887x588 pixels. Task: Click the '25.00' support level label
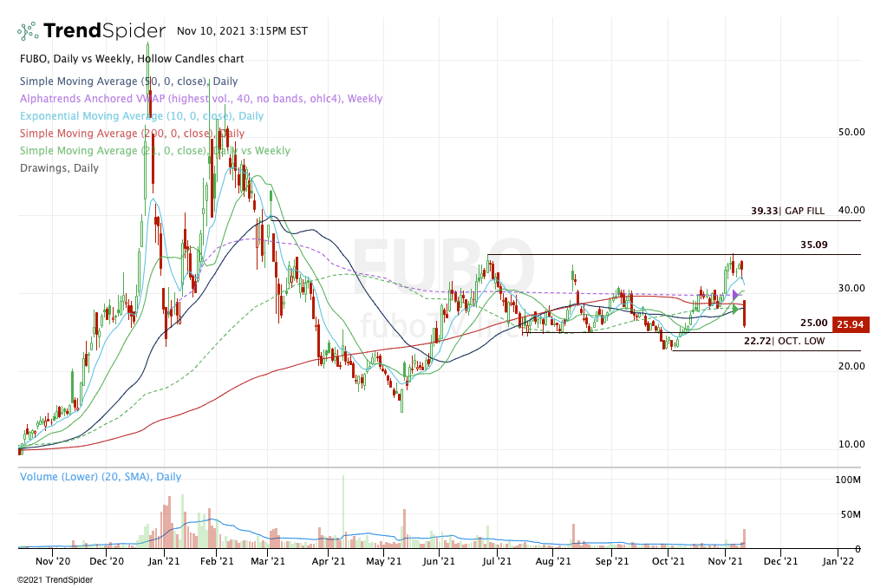(814, 323)
